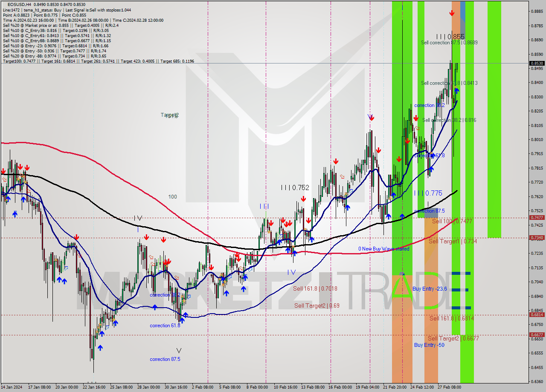The image size is (546, 392).
Task: Click the 'Sell Target1 | 0.734' label
Action: point(453,241)
